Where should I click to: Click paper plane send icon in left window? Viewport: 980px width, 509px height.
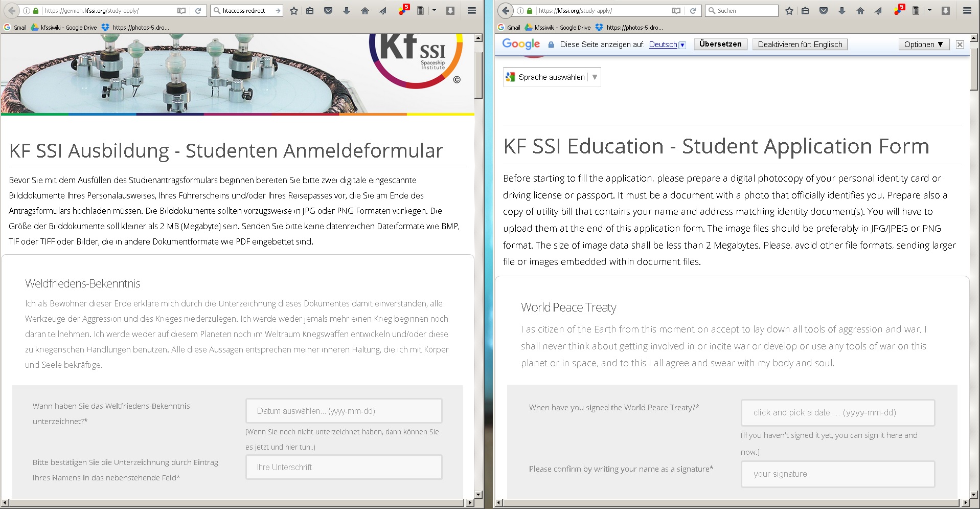click(383, 10)
